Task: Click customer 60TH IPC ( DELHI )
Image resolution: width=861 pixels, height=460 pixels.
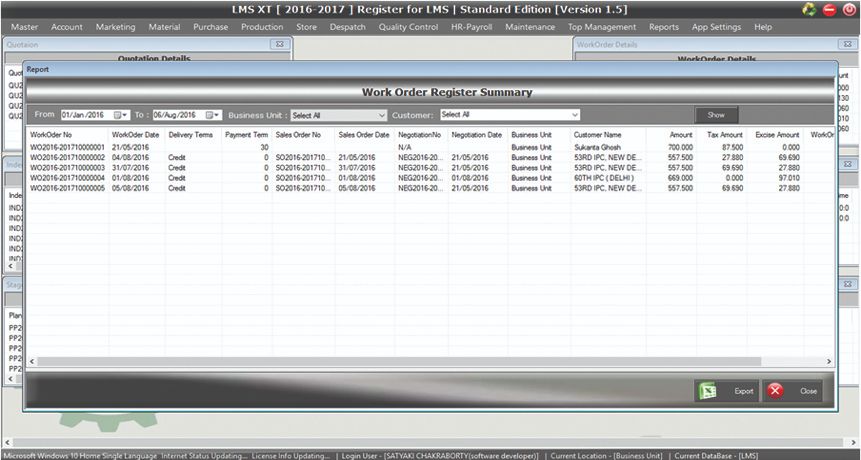Action: click(604, 178)
